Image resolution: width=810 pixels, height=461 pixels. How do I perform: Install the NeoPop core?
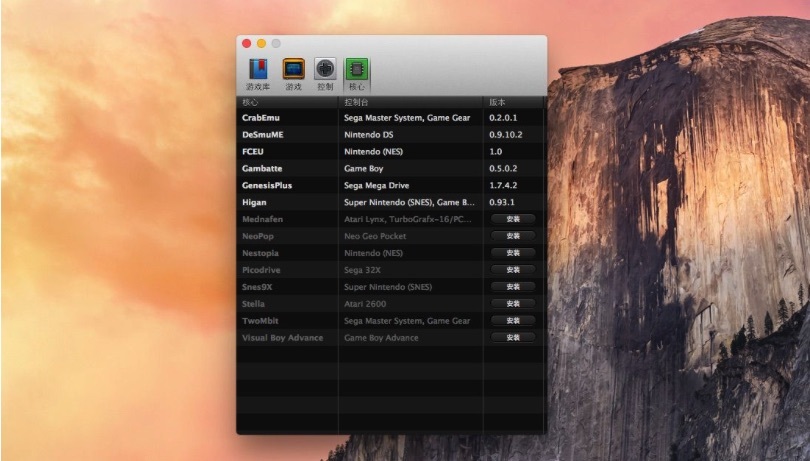[x=513, y=236]
